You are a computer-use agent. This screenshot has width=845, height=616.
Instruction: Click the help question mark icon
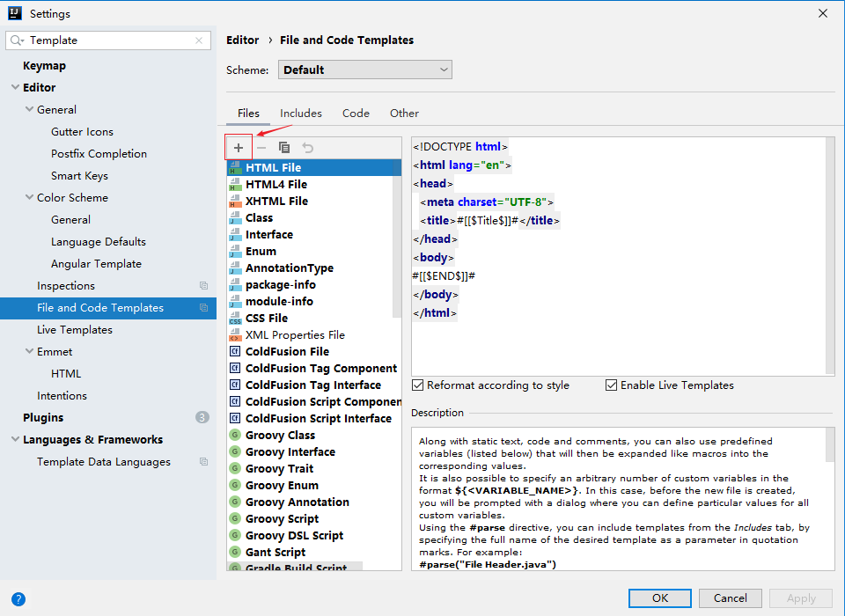18,598
